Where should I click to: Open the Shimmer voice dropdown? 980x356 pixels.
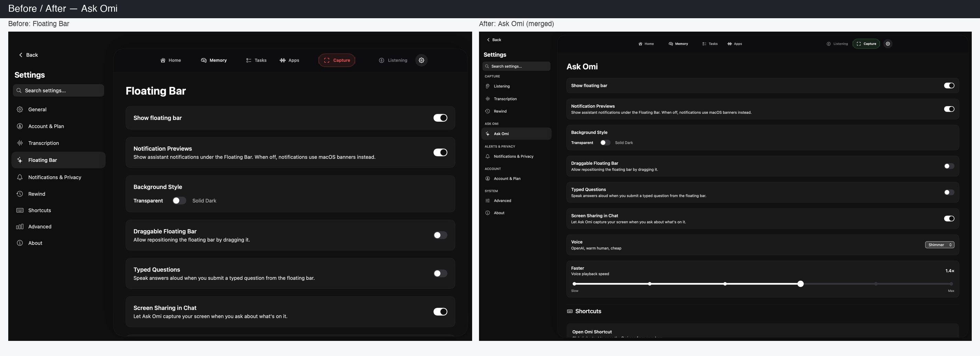click(939, 245)
